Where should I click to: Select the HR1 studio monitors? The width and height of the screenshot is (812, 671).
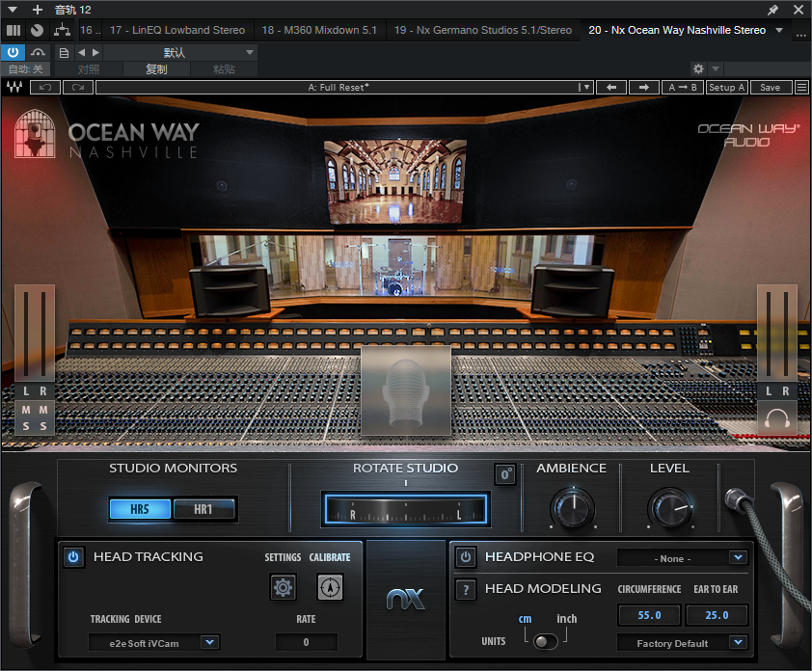203,509
